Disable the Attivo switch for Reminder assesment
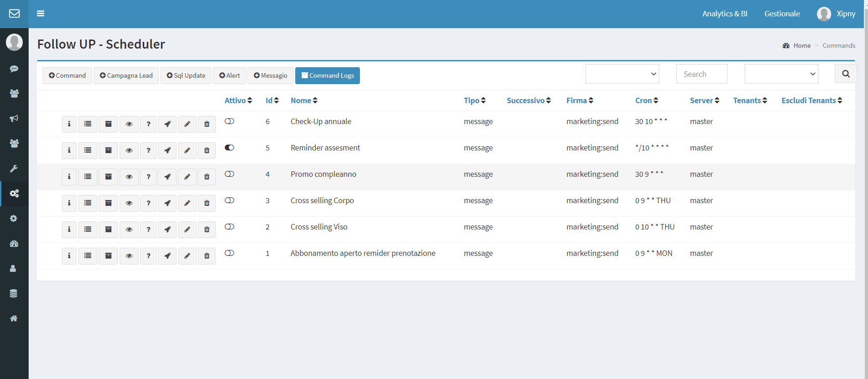 229,148
